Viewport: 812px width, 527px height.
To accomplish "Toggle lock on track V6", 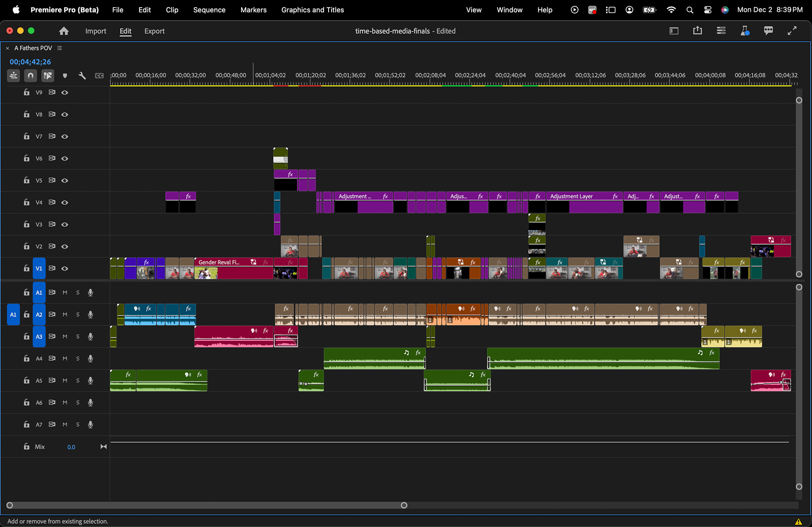I will [x=27, y=158].
